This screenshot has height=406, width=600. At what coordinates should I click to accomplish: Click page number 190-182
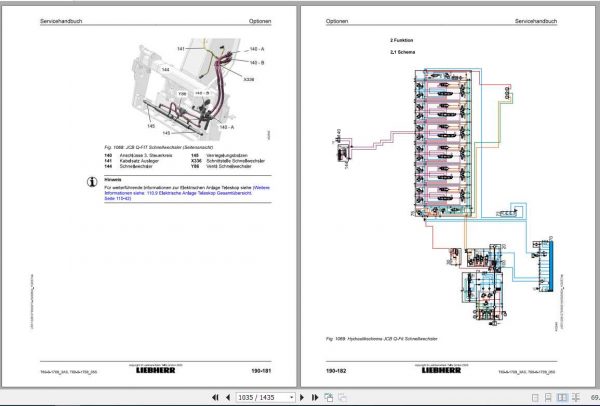pos(336,371)
